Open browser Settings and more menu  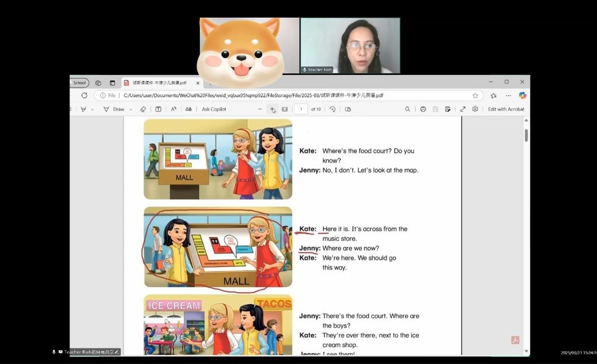pyautogui.click(x=508, y=96)
